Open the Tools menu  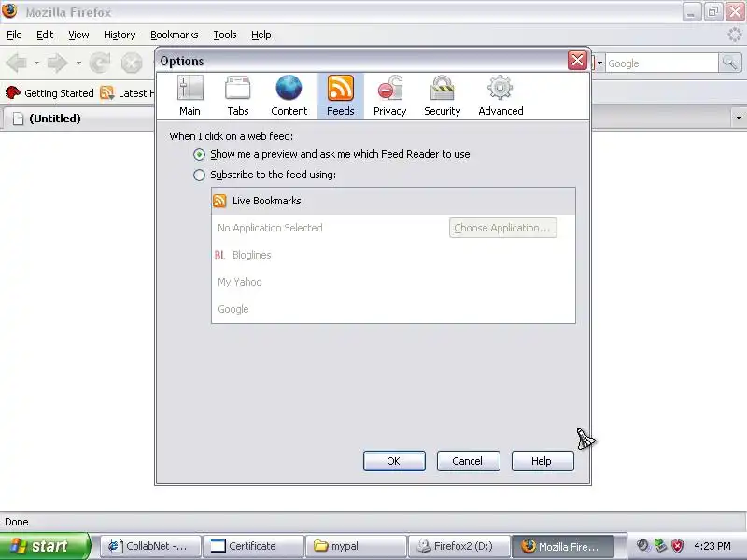click(225, 35)
